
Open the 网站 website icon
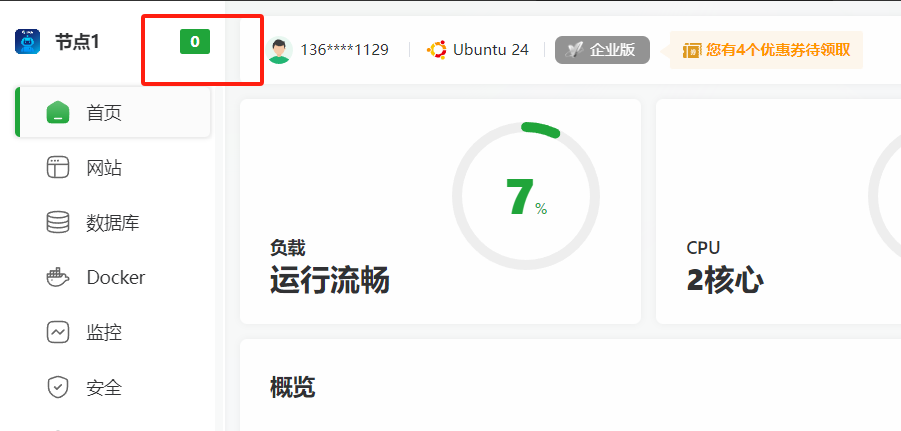[x=58, y=168]
